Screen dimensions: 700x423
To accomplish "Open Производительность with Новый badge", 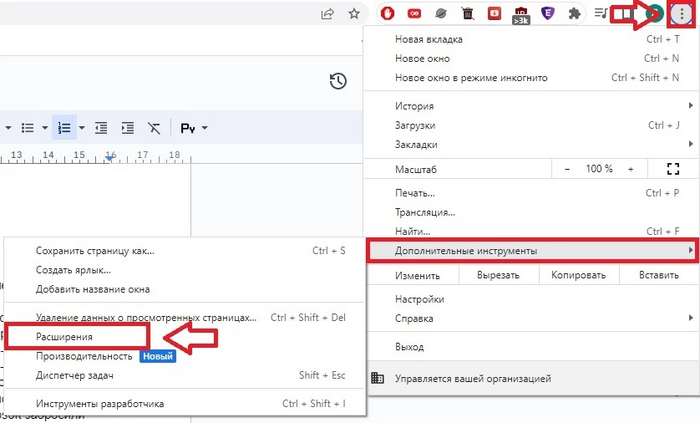I will coord(185,356).
